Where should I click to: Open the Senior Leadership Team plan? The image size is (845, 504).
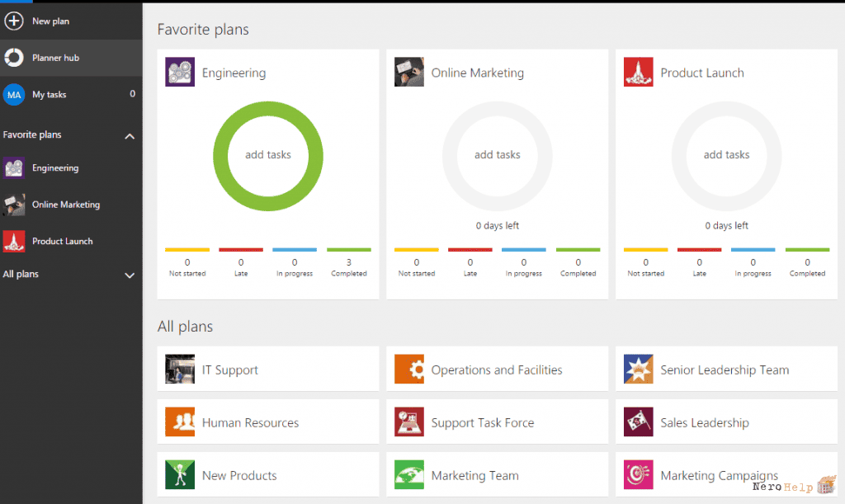pyautogui.click(x=726, y=369)
